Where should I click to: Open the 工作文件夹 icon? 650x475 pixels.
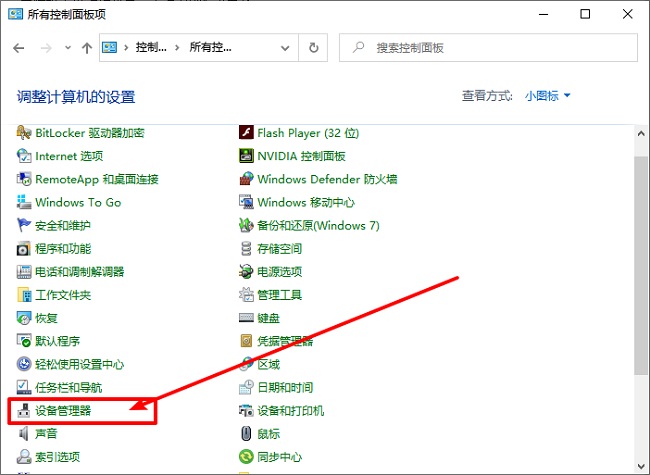(24, 295)
